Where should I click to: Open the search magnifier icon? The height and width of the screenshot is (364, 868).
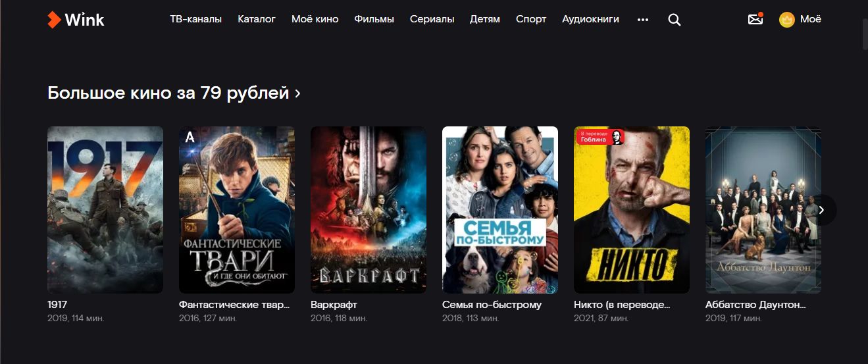674,20
